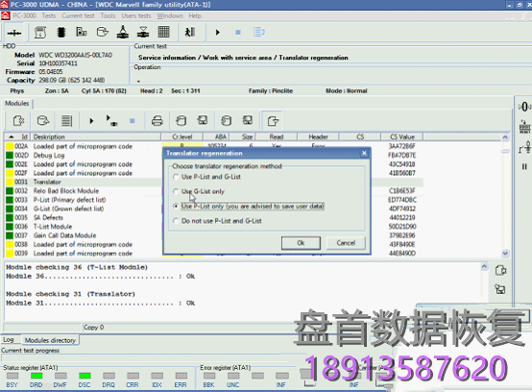The width and height of the screenshot is (532, 392).
Task: Click the save log icon beside log panel
Action: (500, 289)
